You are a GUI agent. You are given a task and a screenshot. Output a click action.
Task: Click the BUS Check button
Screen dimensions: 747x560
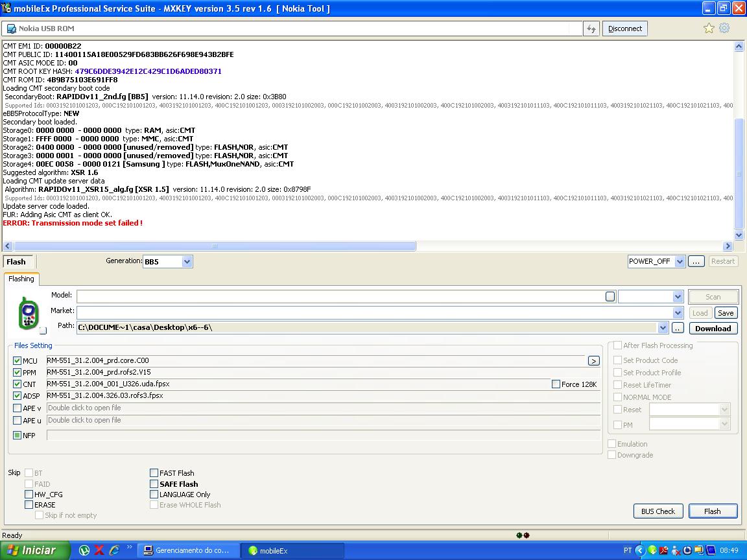click(658, 511)
